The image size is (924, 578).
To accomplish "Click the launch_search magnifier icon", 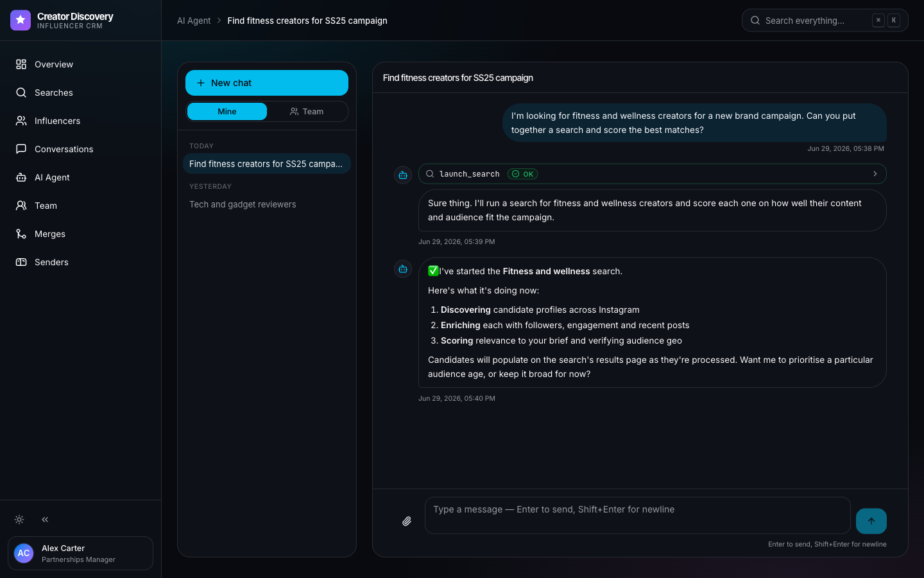I will pyautogui.click(x=430, y=174).
